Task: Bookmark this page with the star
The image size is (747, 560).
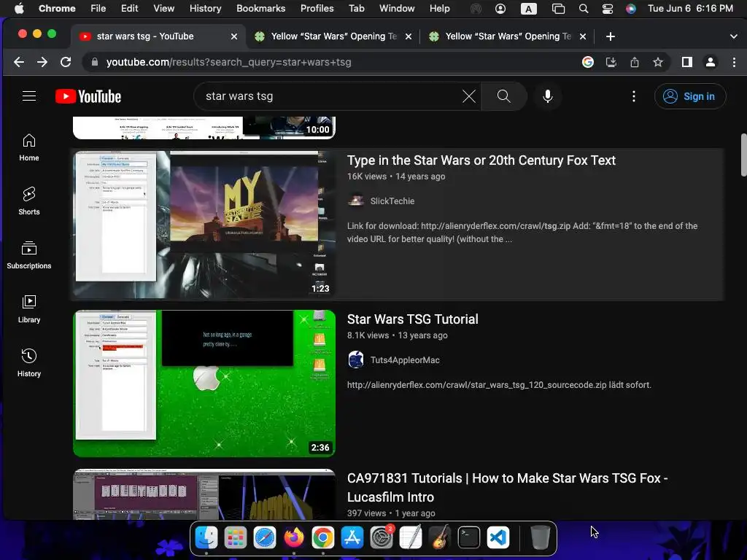Action: pos(658,62)
